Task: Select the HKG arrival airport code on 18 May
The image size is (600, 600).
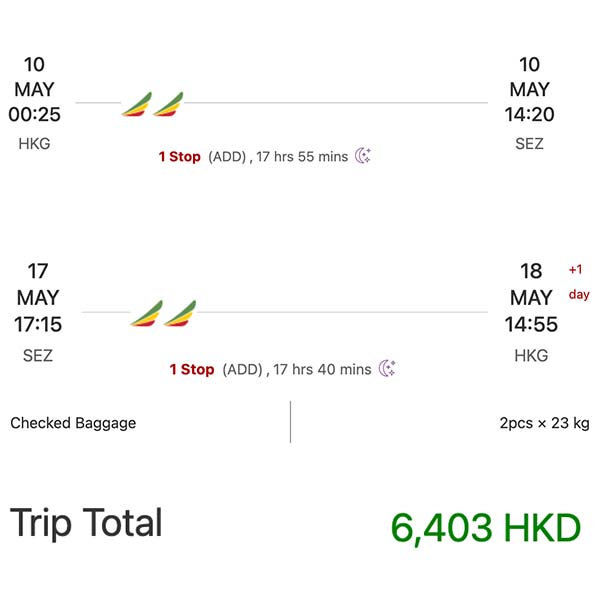Action: [531, 355]
